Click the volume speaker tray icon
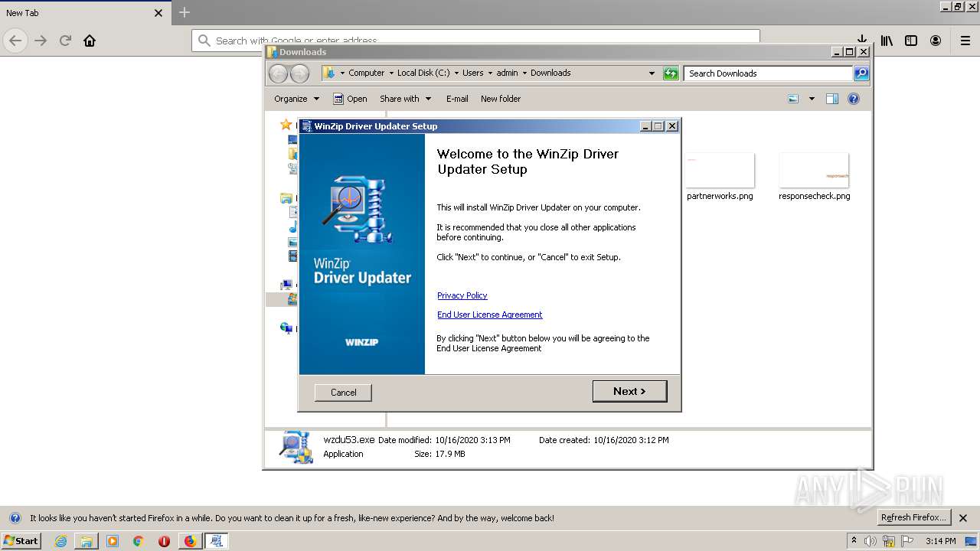Image resolution: width=980 pixels, height=551 pixels. point(871,541)
